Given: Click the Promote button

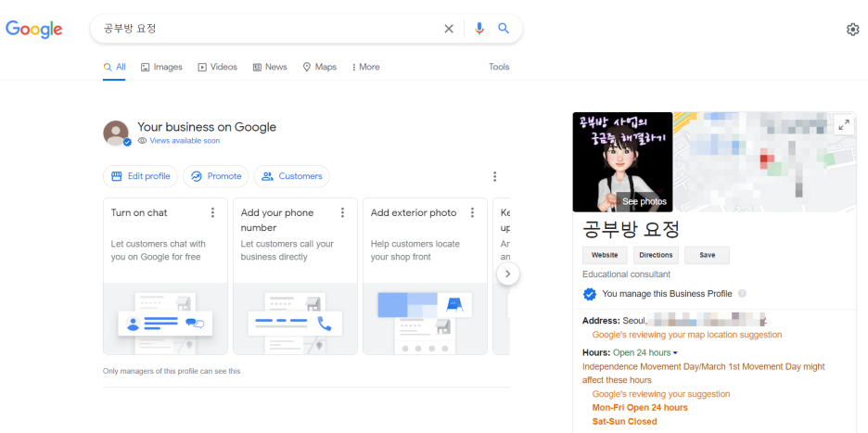Looking at the screenshot, I should click(x=216, y=176).
